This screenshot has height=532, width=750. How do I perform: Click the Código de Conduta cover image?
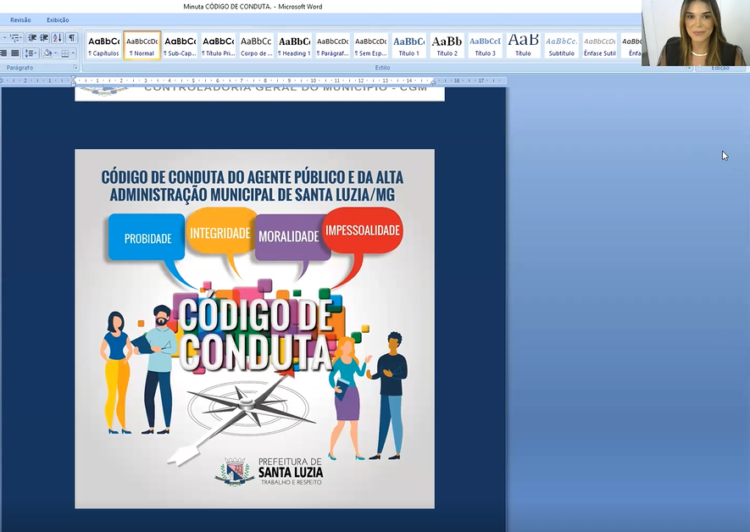254,328
